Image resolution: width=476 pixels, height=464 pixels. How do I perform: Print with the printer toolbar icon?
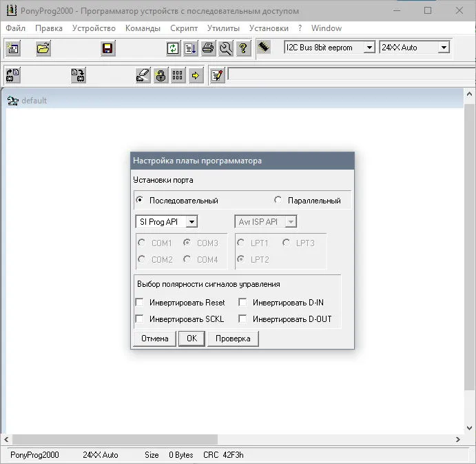[x=208, y=48]
